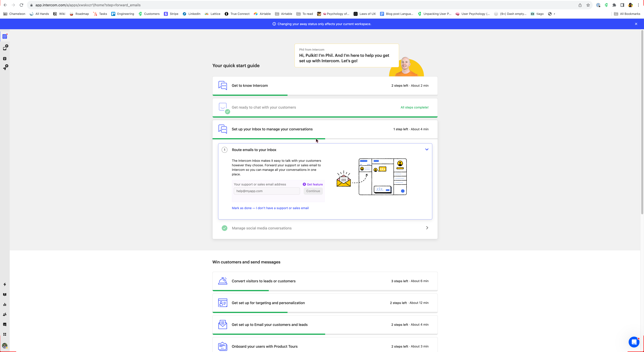Screen dimensions: 644x352
Task: Open the Chameleon bookmark
Action: click(x=14, y=14)
